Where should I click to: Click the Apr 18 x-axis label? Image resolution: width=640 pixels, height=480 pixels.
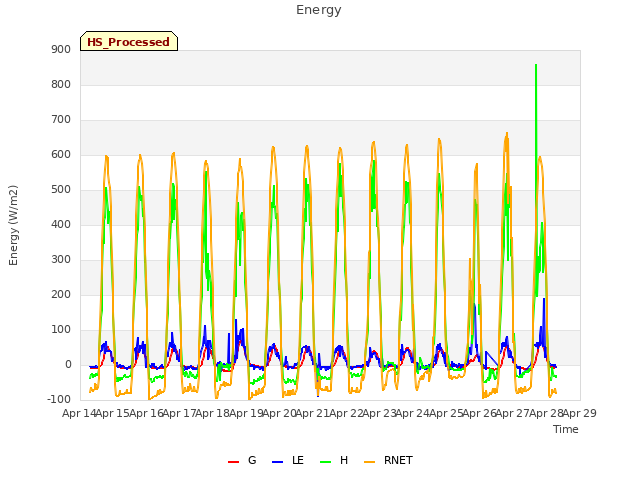[213, 413]
